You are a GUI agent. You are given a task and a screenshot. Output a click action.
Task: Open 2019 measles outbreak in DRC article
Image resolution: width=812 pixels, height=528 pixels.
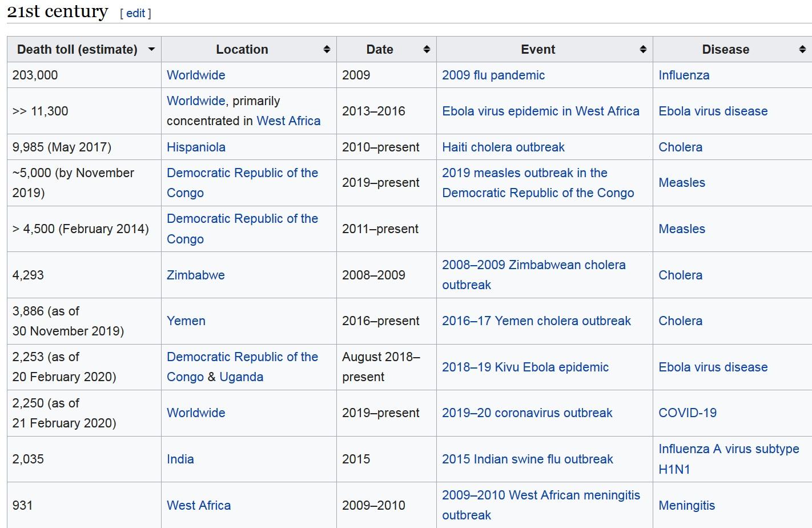pos(524,173)
